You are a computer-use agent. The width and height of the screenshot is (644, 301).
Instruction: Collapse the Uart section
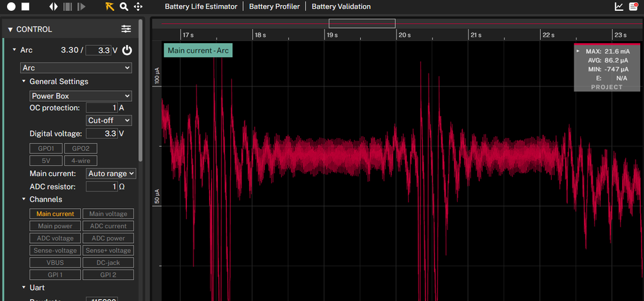(x=24, y=287)
